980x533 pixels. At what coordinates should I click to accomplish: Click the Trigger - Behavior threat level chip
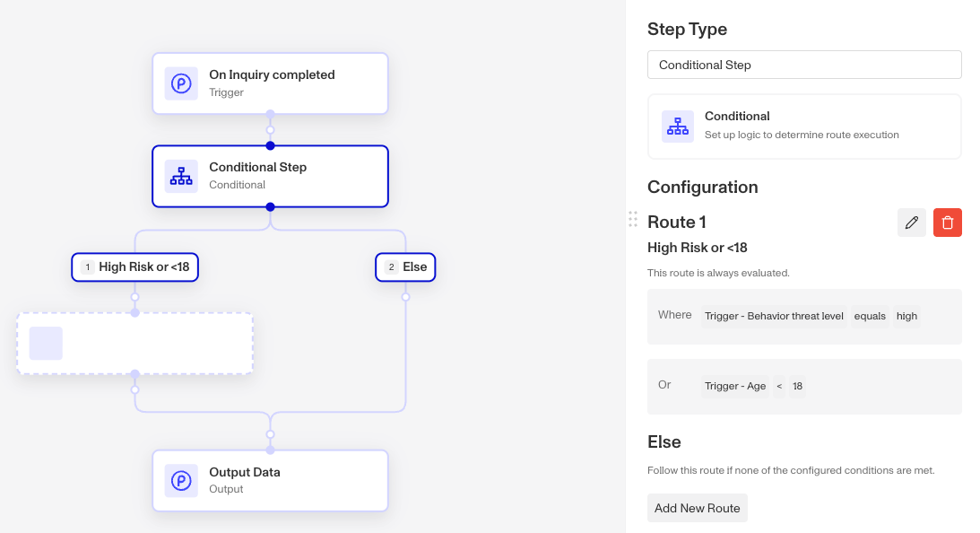[774, 316]
